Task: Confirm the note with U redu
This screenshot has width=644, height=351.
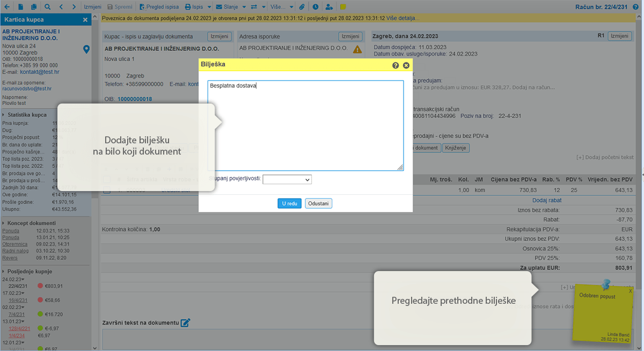Action: [x=289, y=203]
